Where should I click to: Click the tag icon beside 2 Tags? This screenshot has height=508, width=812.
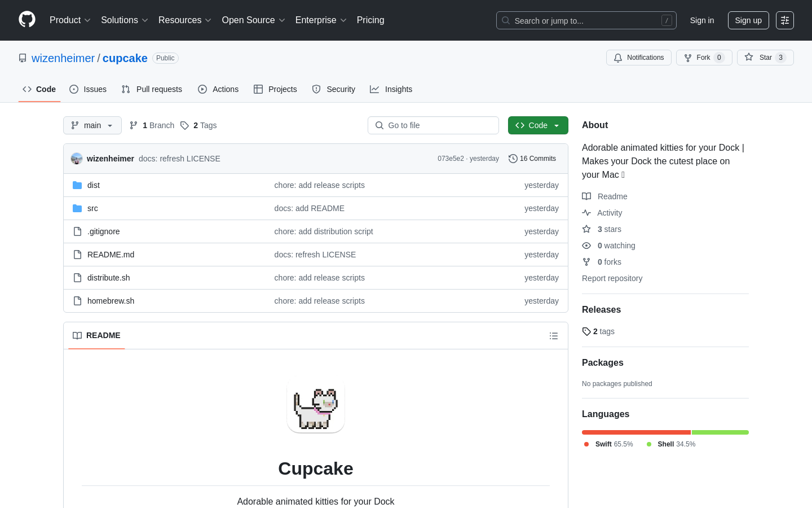tap(184, 125)
